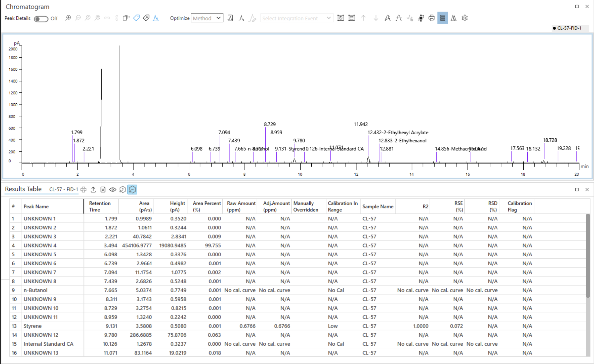
Task: Select the Styrene row in results
Action: (x=32, y=326)
